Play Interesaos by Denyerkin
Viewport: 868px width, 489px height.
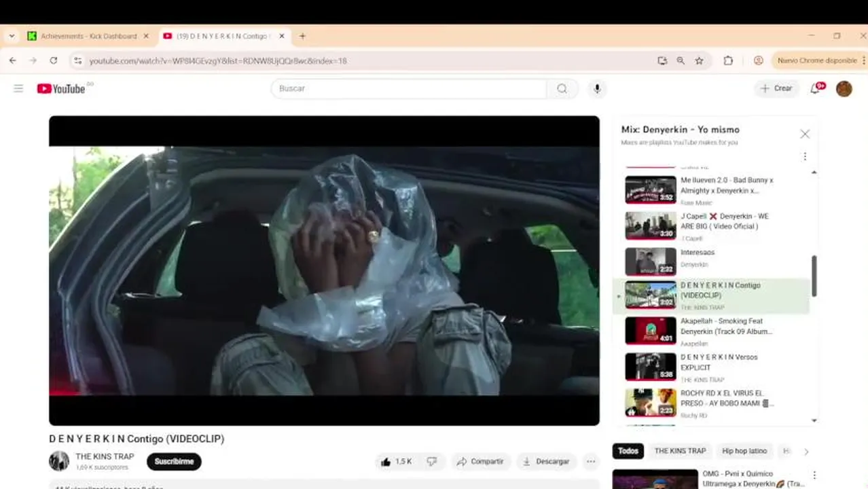click(x=711, y=261)
